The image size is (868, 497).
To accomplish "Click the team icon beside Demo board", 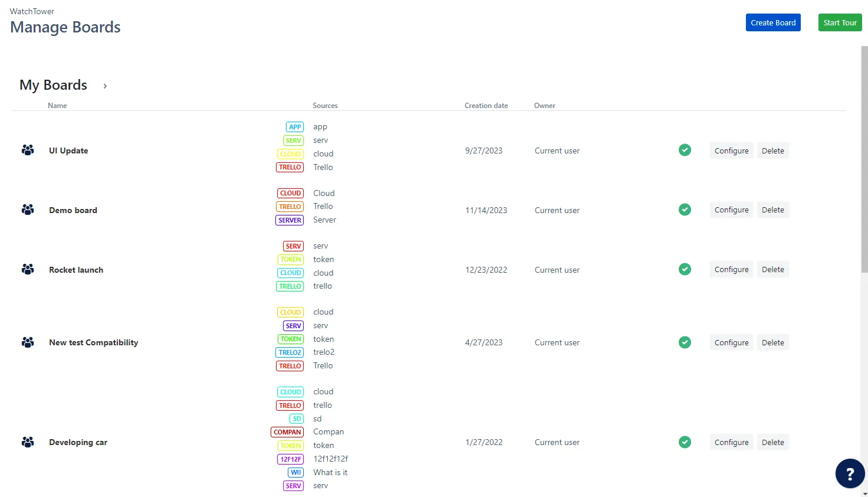I will coord(28,210).
